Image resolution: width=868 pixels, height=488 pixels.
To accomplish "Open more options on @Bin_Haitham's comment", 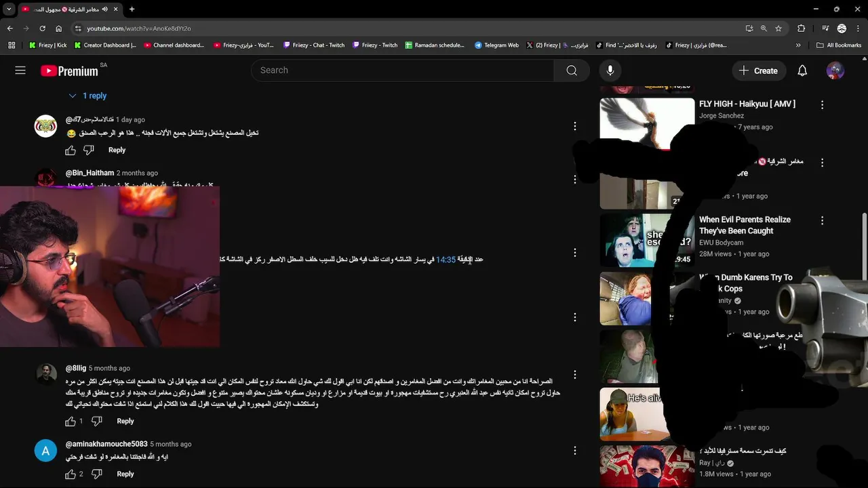I will 575,180.
